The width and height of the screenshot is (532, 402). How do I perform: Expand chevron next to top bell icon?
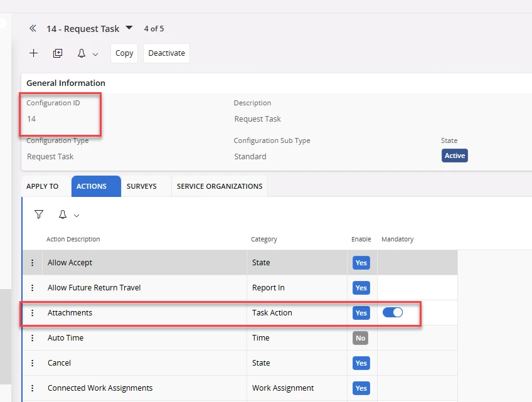[x=95, y=55]
